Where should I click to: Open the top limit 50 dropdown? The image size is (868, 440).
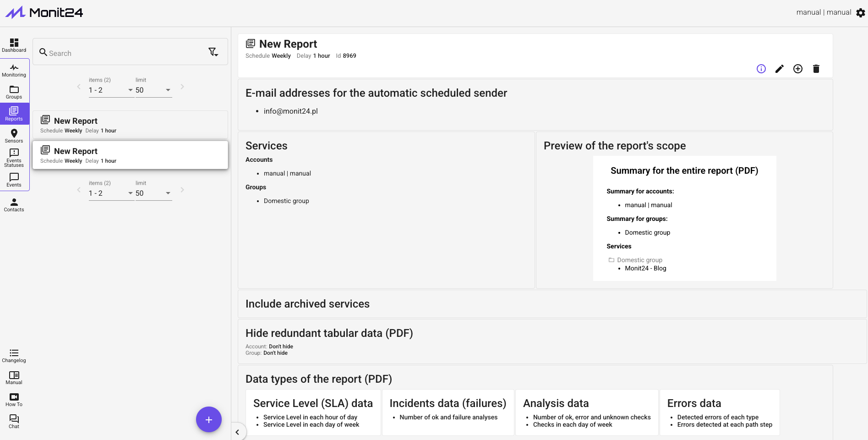[153, 90]
